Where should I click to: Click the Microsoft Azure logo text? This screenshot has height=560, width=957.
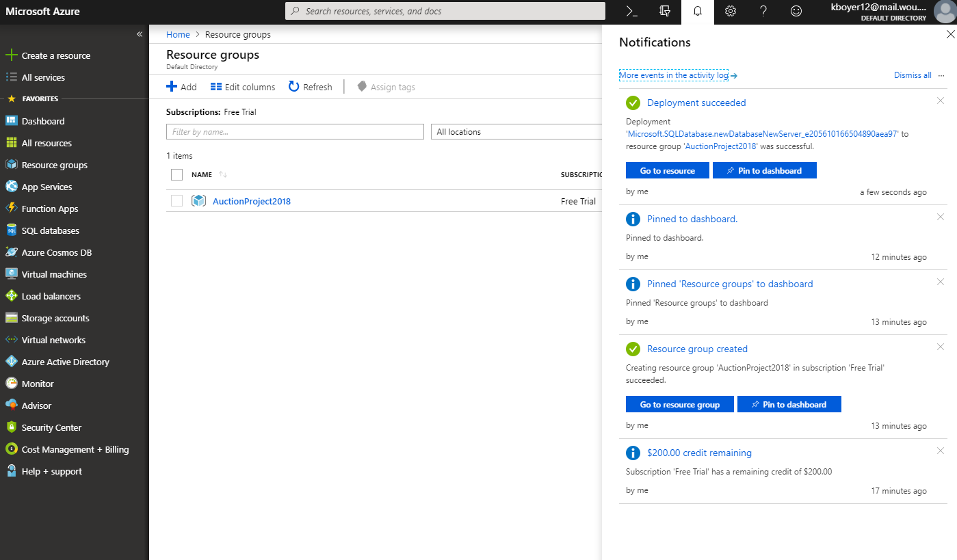coord(42,12)
